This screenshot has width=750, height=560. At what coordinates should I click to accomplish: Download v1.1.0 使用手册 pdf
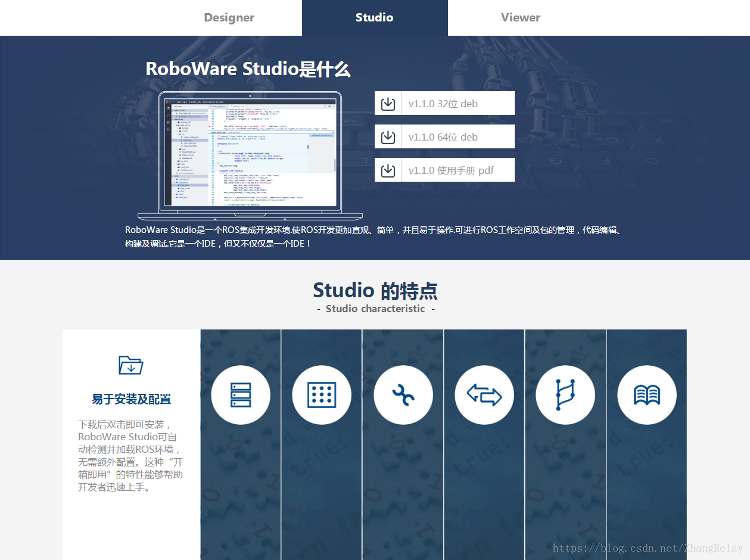point(444,170)
